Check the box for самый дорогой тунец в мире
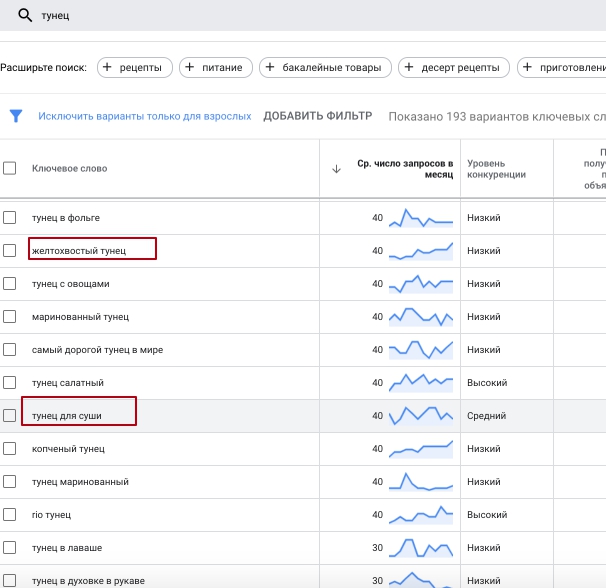 pos(10,349)
